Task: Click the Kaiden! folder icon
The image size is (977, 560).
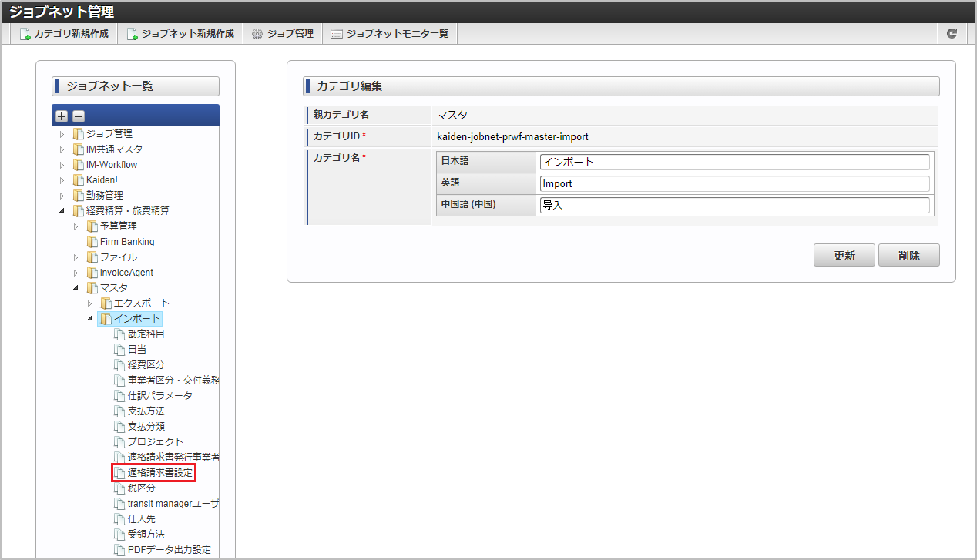Action: coord(78,180)
